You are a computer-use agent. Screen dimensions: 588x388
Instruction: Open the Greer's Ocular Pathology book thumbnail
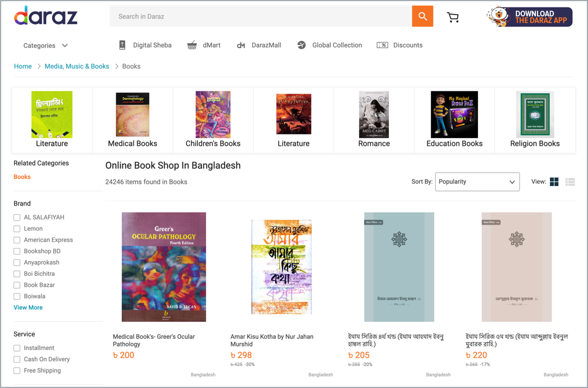coord(164,267)
